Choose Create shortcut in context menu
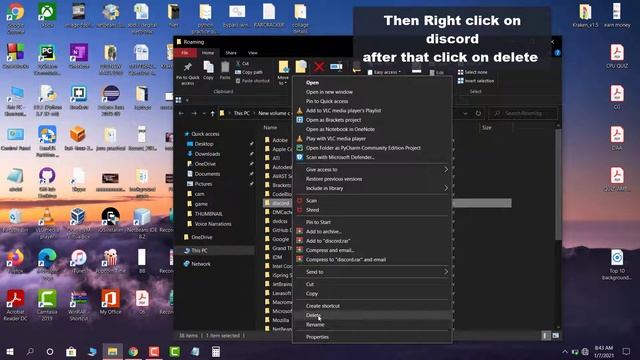Image resolution: width=640 pixels, height=360 pixels. tap(372, 306)
